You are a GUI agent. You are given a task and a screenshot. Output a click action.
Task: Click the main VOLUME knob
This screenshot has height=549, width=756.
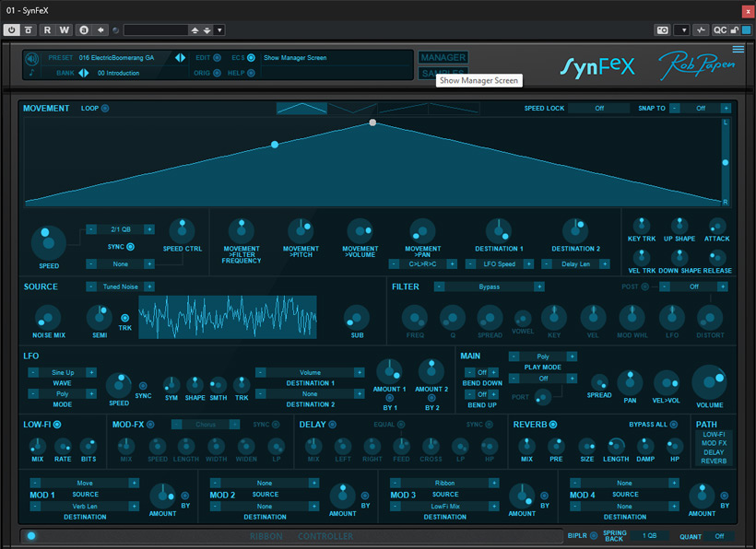pyautogui.click(x=709, y=382)
